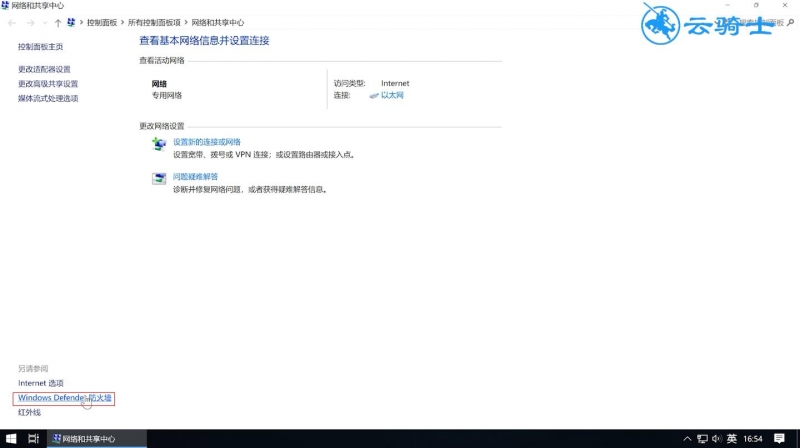The image size is (800, 448).
Task: Open Internet 选项 link
Action: 41,383
